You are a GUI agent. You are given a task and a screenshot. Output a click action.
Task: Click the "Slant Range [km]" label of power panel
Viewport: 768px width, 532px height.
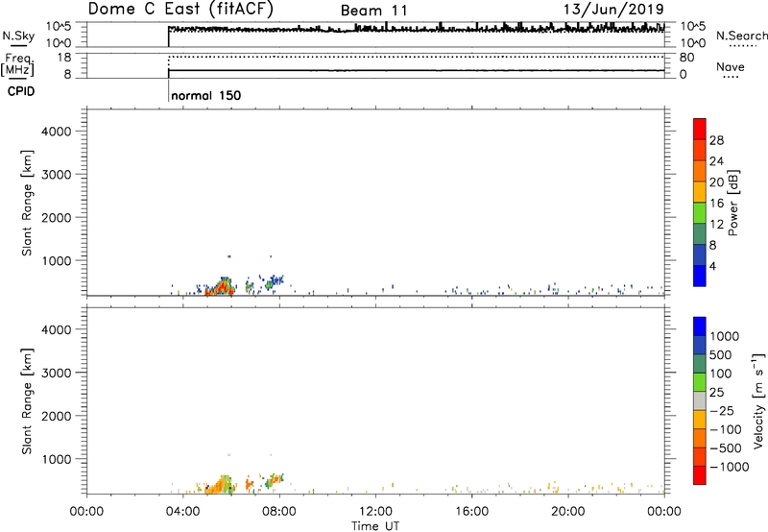[27, 203]
